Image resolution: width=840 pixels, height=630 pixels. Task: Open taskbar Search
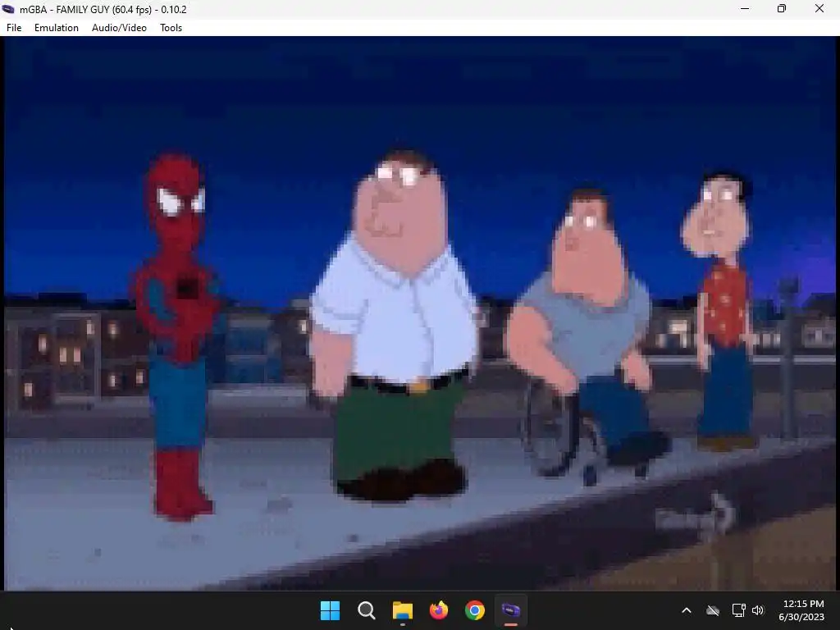367,610
